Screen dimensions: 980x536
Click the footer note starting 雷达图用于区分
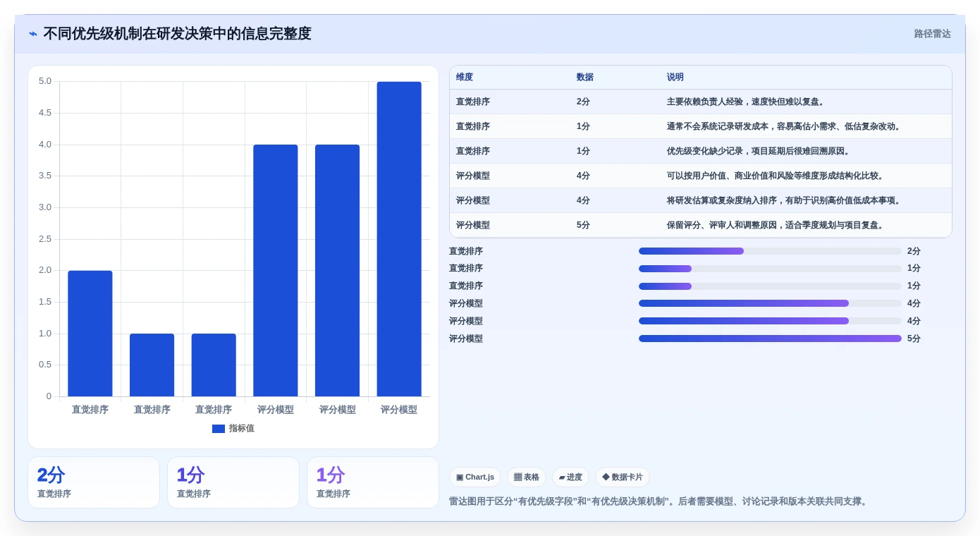coord(660,502)
